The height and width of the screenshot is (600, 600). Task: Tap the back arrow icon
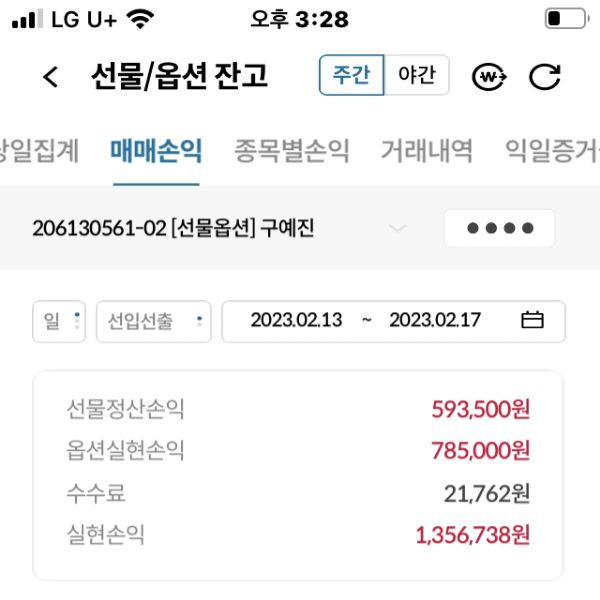click(x=51, y=77)
